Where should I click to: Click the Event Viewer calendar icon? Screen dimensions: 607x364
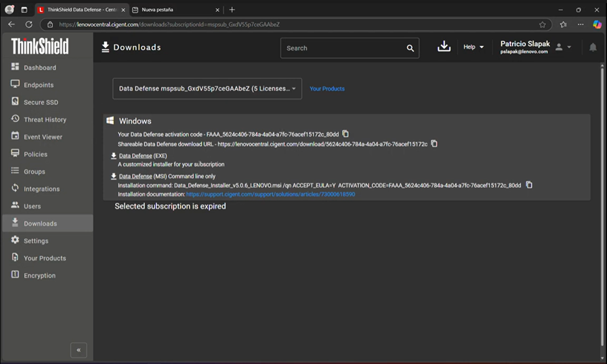tap(15, 136)
